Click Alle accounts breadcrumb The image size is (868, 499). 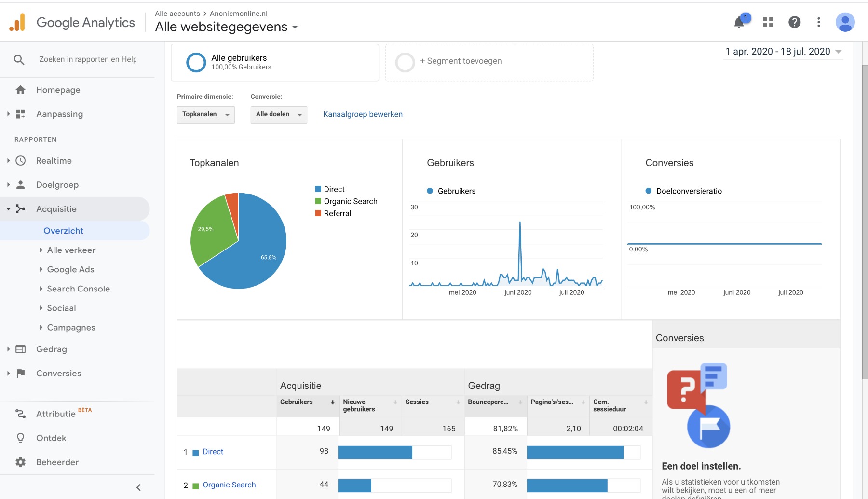click(x=177, y=14)
